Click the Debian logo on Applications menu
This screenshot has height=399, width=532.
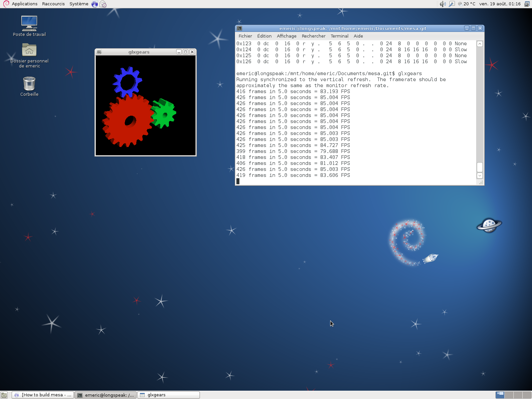coord(6,4)
